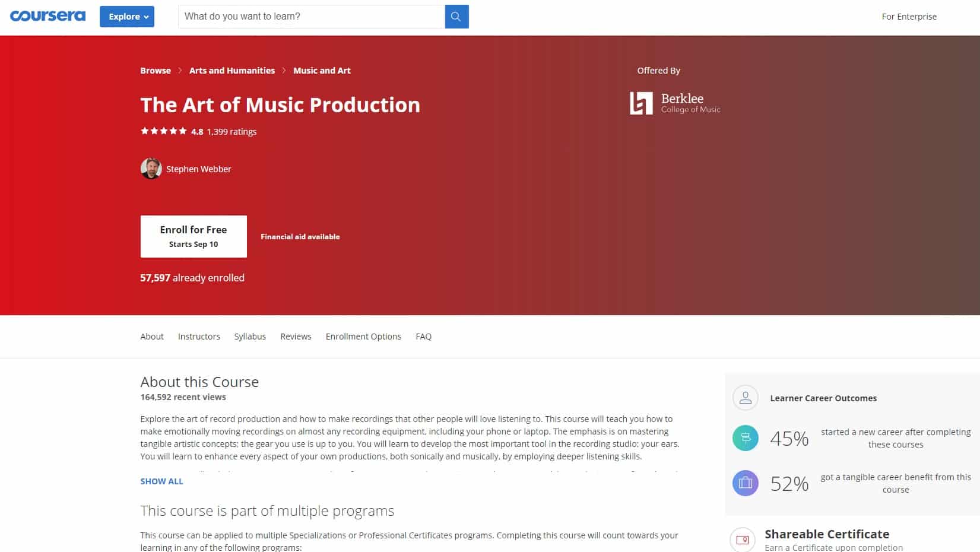980x552 pixels.
Task: Click the 1,399 ratings text
Action: [231, 132]
